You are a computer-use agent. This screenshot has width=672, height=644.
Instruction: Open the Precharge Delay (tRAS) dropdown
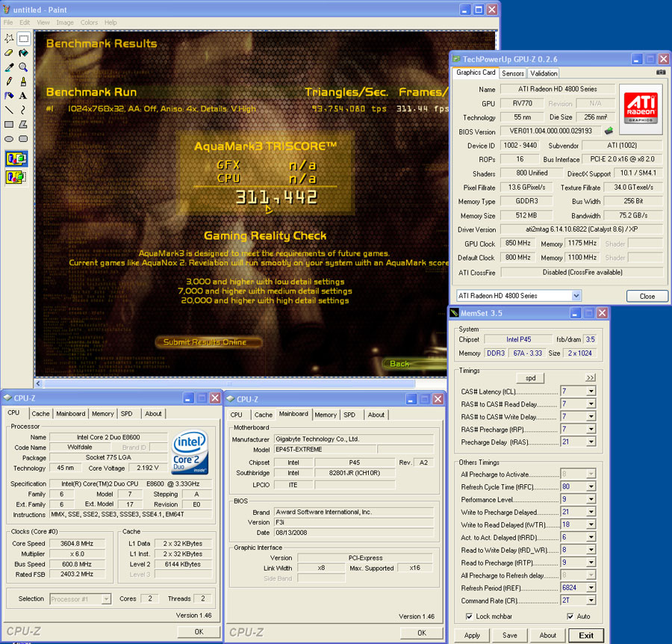coord(591,442)
